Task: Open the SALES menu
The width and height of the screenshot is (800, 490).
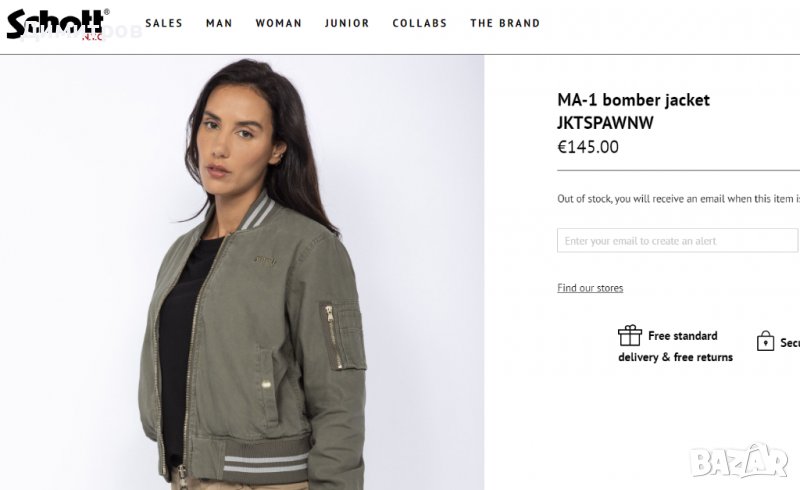Action: [x=164, y=23]
